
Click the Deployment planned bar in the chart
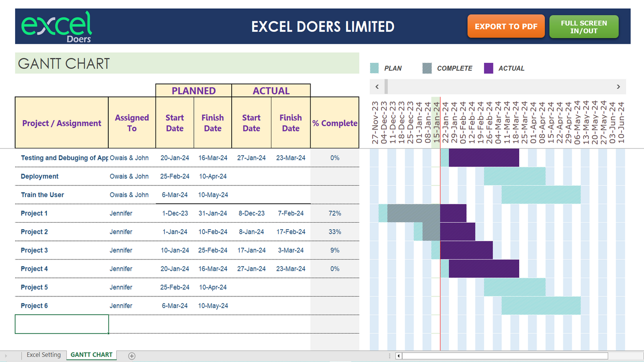coord(514,176)
